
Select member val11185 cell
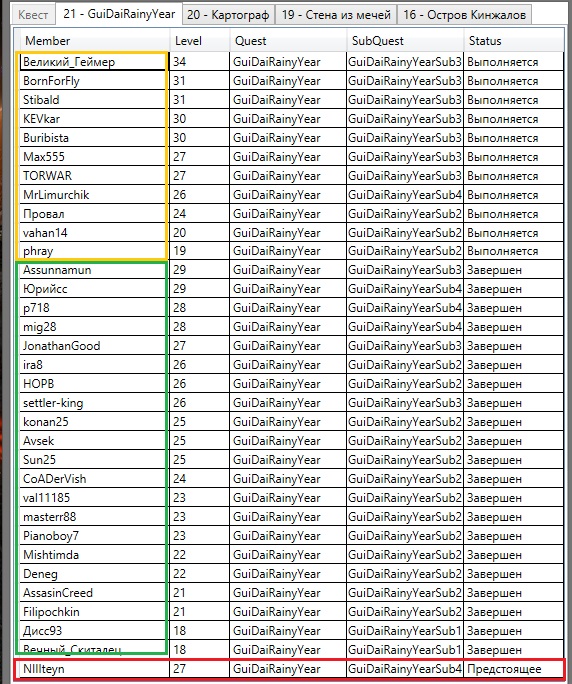coord(93,497)
